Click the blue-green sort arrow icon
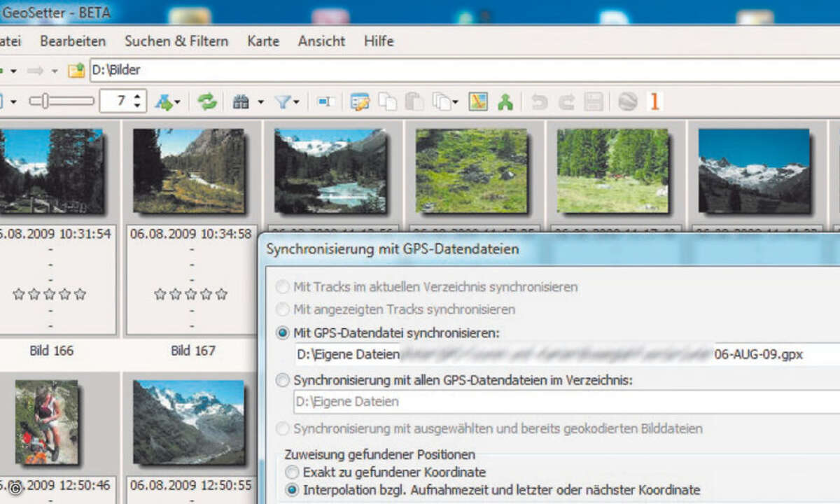The image size is (840, 504). point(165,102)
